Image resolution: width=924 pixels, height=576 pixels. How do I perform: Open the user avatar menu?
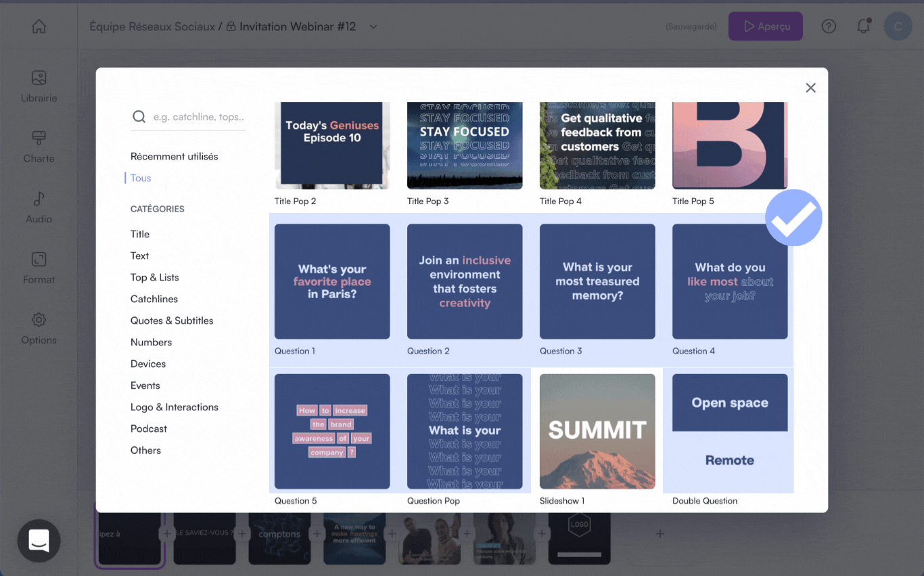coord(898,26)
